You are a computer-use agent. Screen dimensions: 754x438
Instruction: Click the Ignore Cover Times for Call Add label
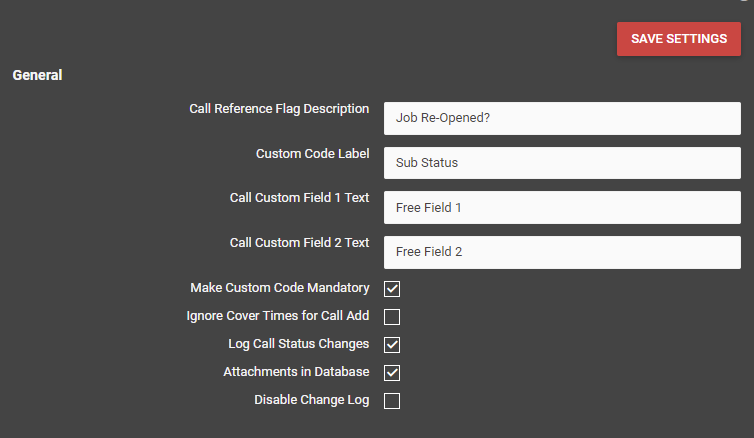coord(278,316)
